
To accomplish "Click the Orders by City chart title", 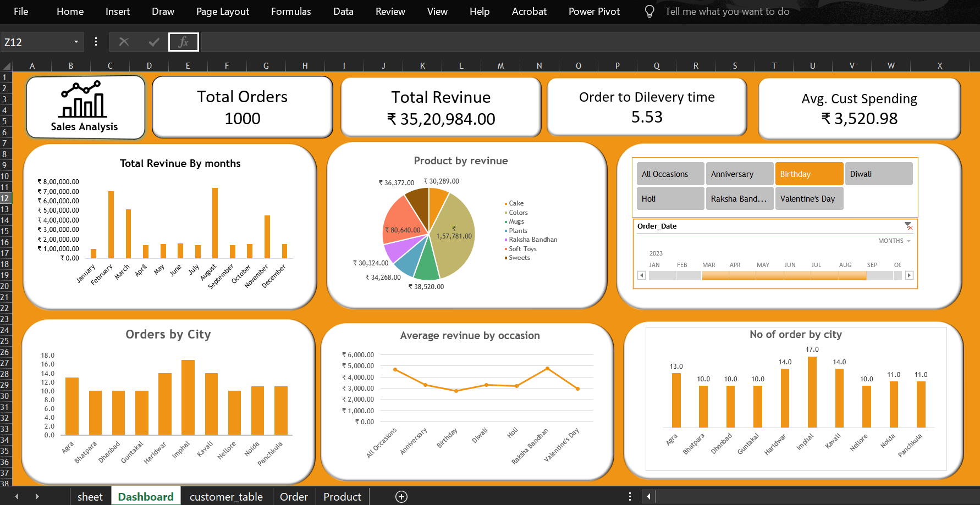I will pyautogui.click(x=168, y=334).
